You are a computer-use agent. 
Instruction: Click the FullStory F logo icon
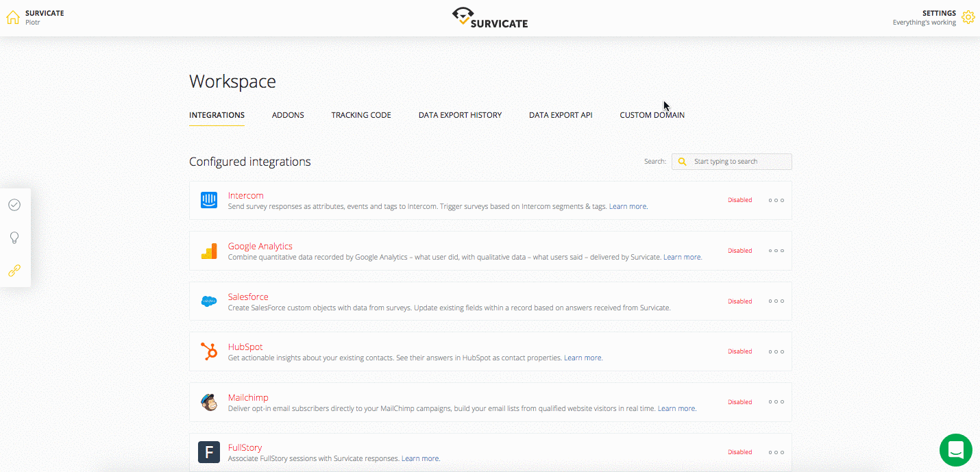coord(209,452)
